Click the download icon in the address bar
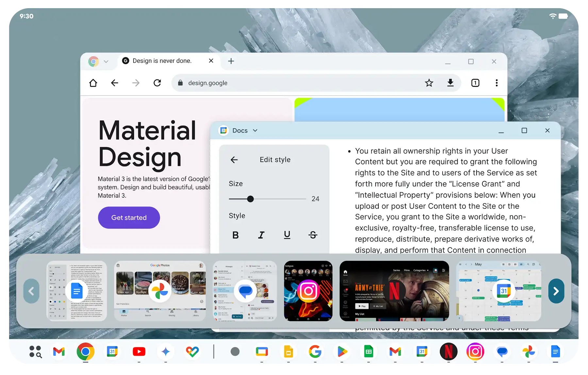 [x=450, y=83]
